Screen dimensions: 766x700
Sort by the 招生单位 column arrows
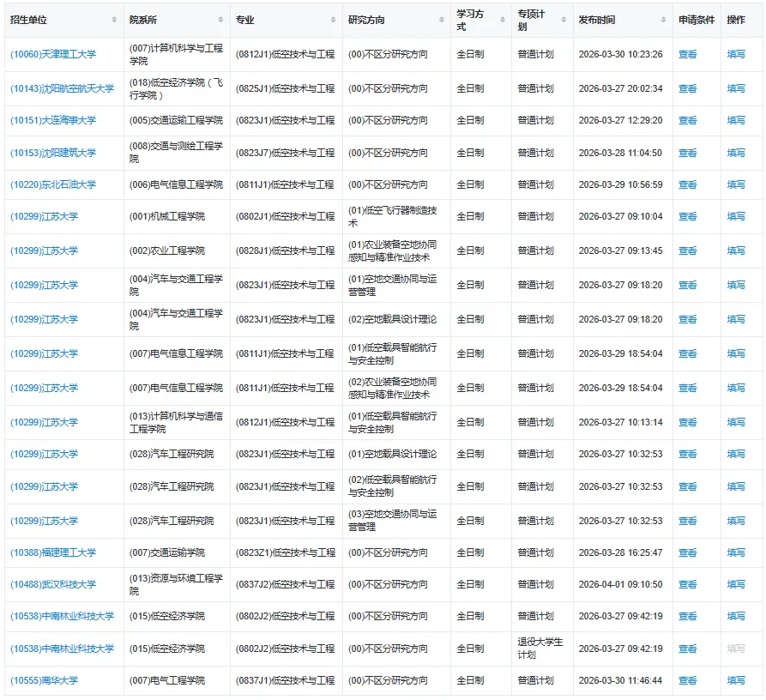[x=114, y=20]
